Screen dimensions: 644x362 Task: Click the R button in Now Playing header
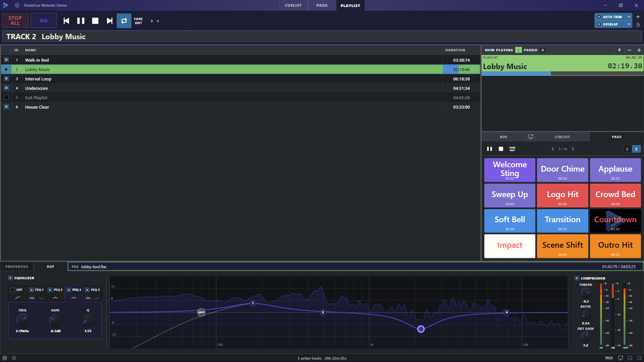tap(620, 50)
